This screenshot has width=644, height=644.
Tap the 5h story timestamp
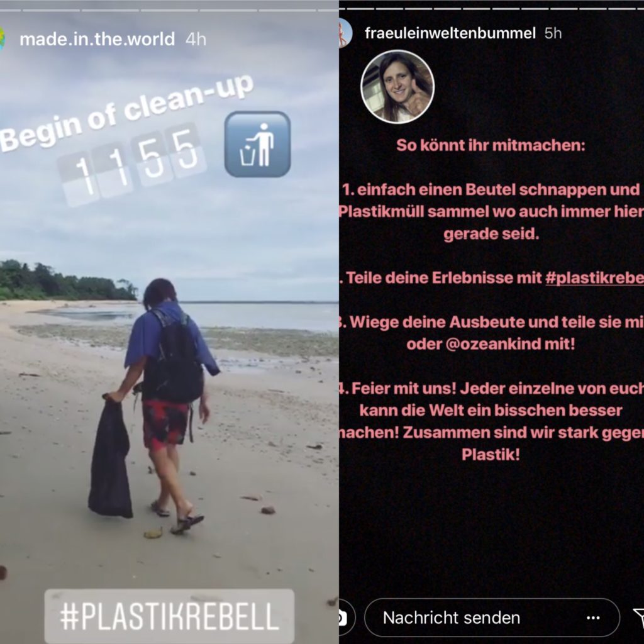pos(553,33)
